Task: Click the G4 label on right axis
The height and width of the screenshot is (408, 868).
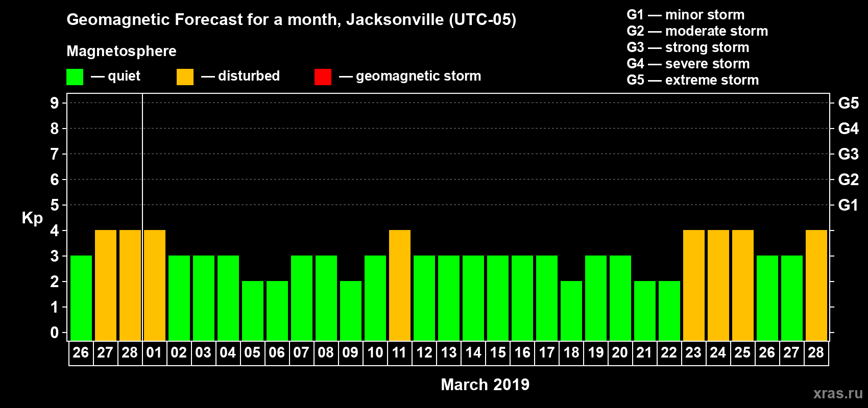Action: [848, 129]
